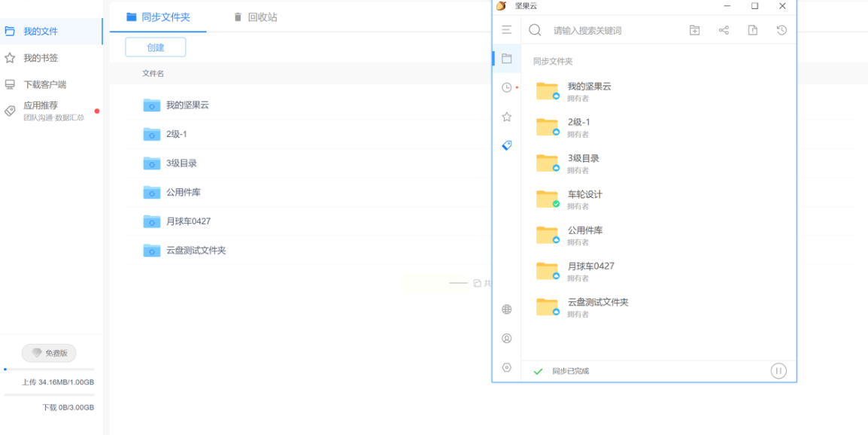868x435 pixels.
Task: Open 车轮设计 folder name in client list
Action: coord(585,194)
